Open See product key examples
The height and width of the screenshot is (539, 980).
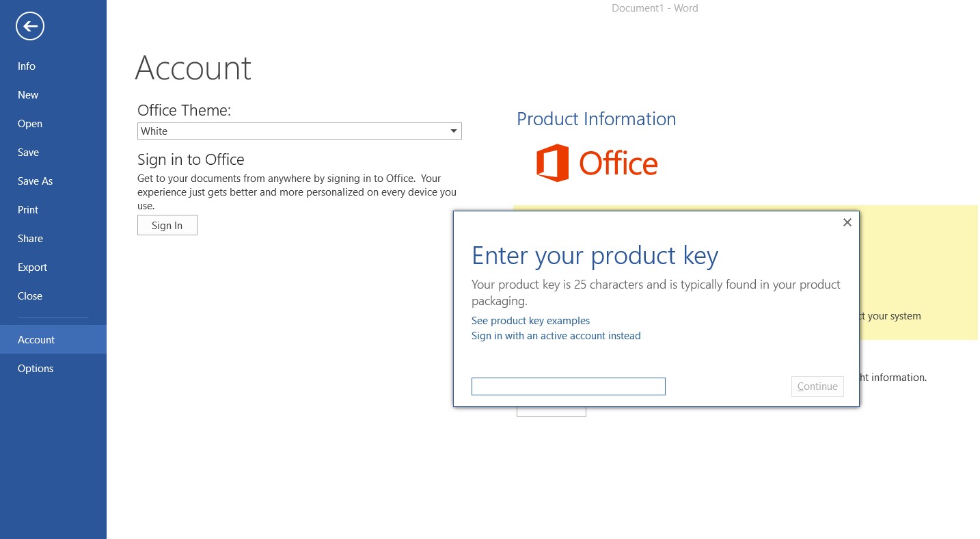tap(530, 320)
